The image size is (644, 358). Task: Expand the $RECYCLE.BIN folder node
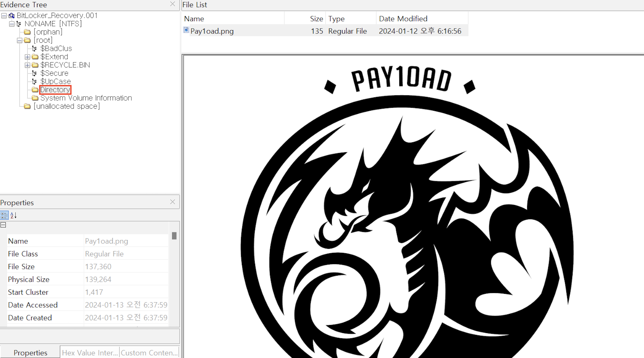[27, 65]
